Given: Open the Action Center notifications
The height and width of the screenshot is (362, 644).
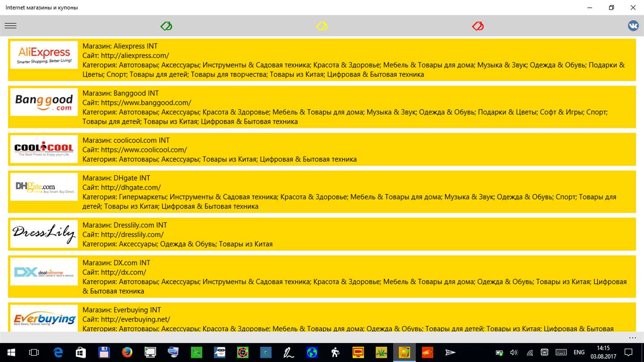Looking at the screenshot, I should 628,352.
